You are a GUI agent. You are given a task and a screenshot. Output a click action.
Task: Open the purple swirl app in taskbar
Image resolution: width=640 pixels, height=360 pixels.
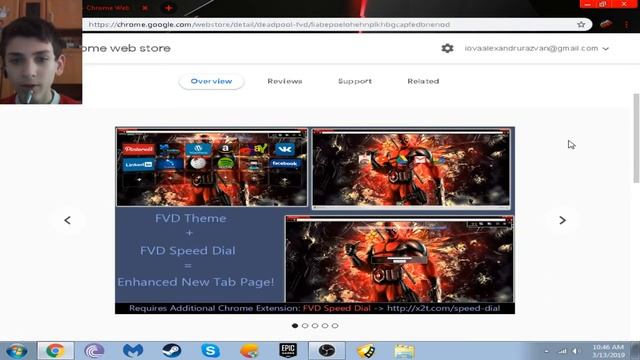point(94,351)
